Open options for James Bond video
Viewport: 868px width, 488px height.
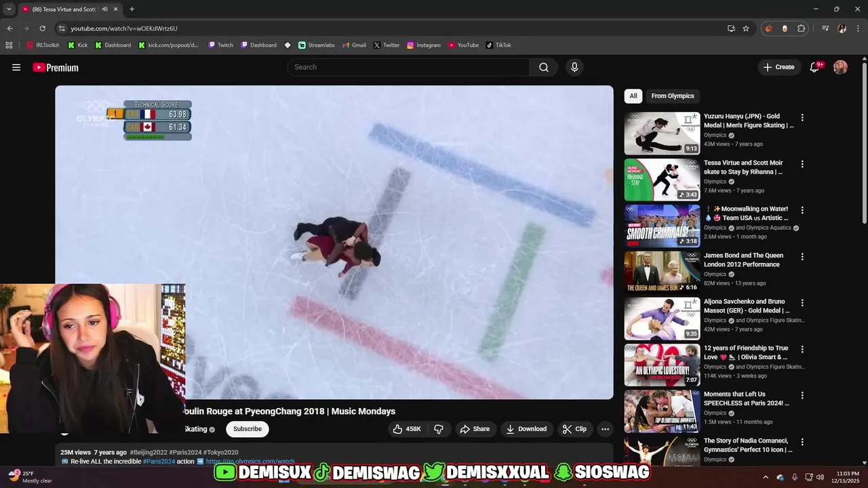tap(802, 257)
